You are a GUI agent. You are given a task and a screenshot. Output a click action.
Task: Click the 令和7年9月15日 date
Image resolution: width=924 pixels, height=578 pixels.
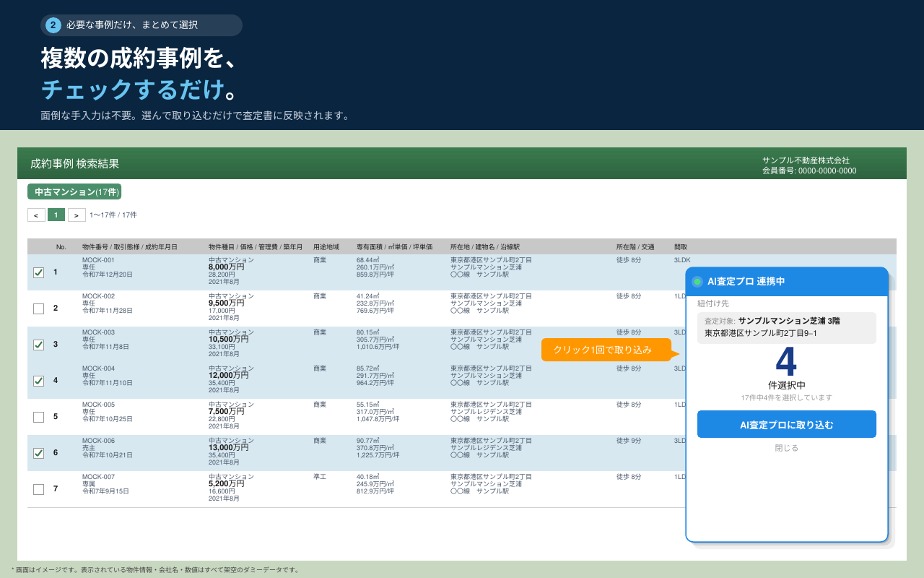(105, 491)
